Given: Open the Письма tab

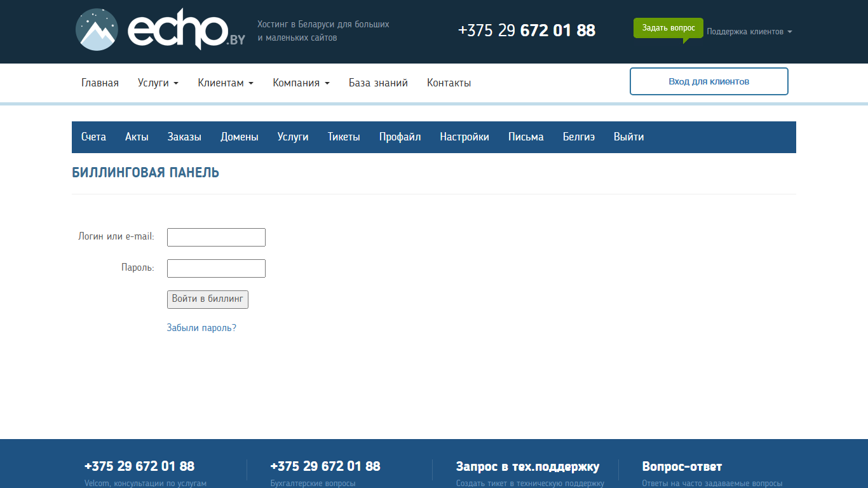Looking at the screenshot, I should [x=526, y=137].
